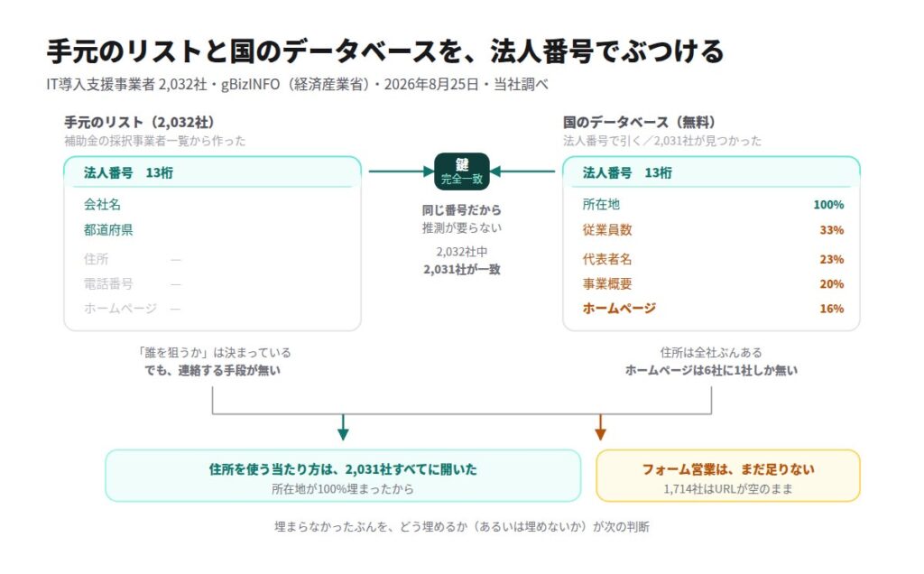Click caption 法人番号で引く／2,031社が見つかった
Screen dimensions: 924x574
[x=661, y=141]
